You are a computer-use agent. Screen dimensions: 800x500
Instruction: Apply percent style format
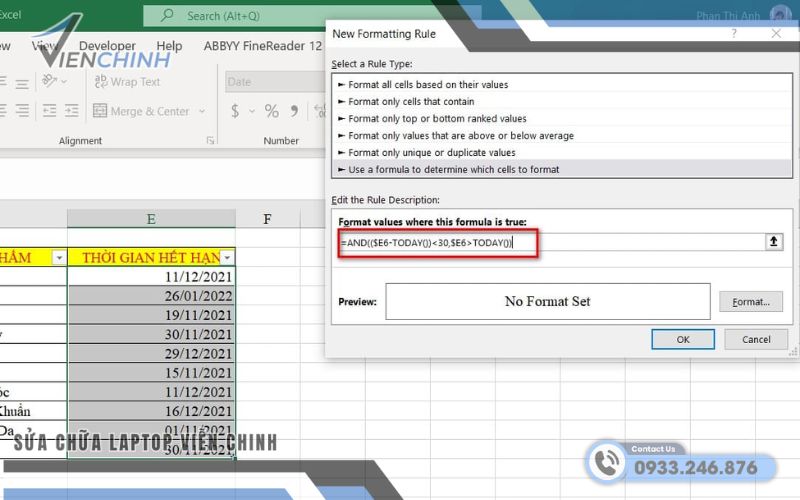271,111
